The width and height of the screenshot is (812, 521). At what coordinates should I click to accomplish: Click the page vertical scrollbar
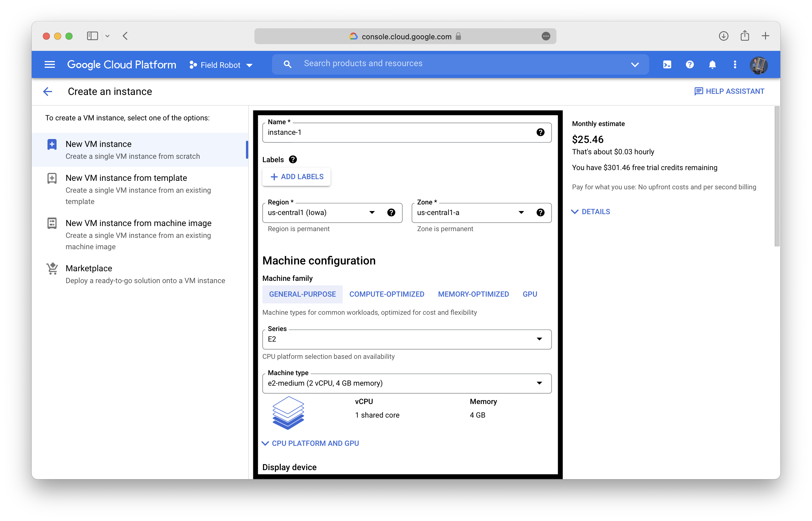click(x=777, y=176)
